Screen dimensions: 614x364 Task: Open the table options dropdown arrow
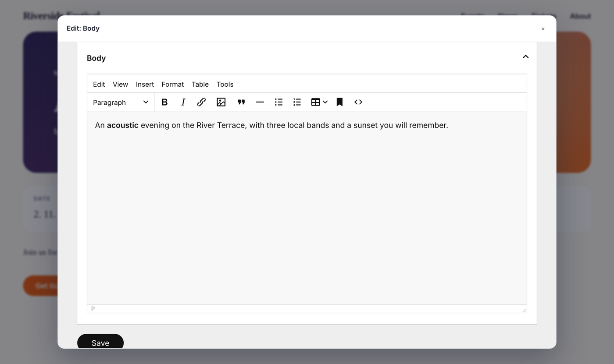[325, 102]
